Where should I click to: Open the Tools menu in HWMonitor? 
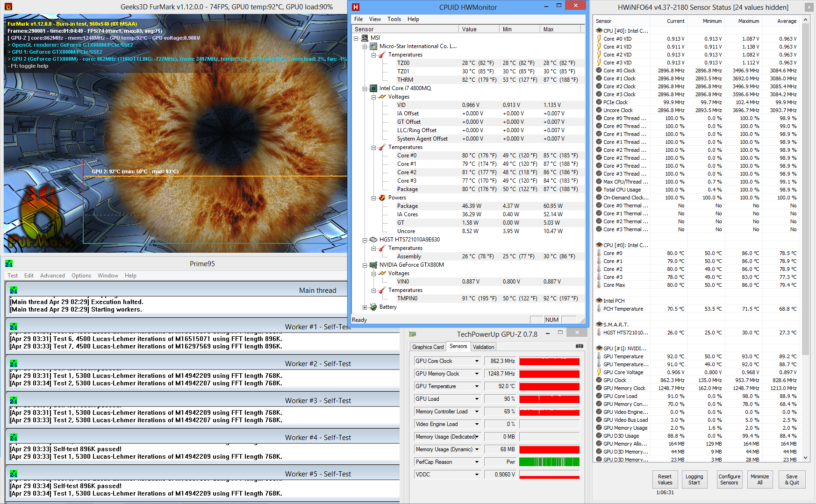tap(394, 19)
